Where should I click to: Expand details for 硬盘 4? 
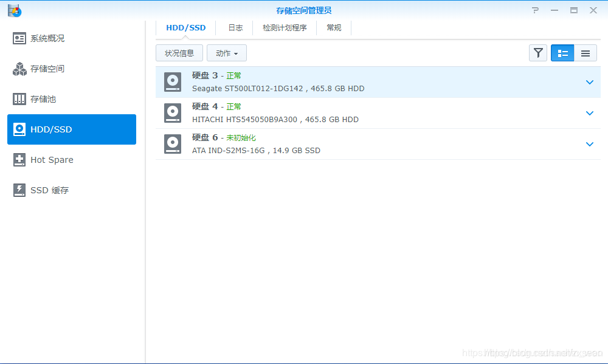(x=589, y=113)
